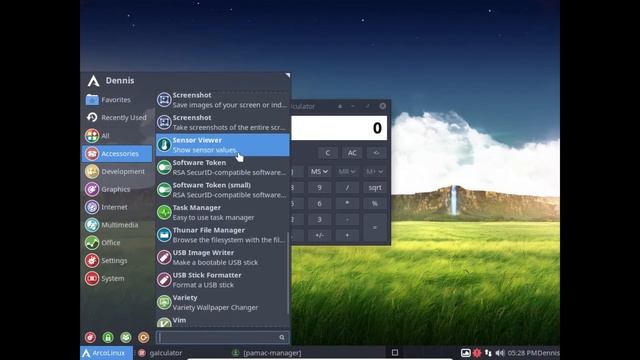Focus the menu search field
Viewport: 640px width, 360px height.
(222, 337)
